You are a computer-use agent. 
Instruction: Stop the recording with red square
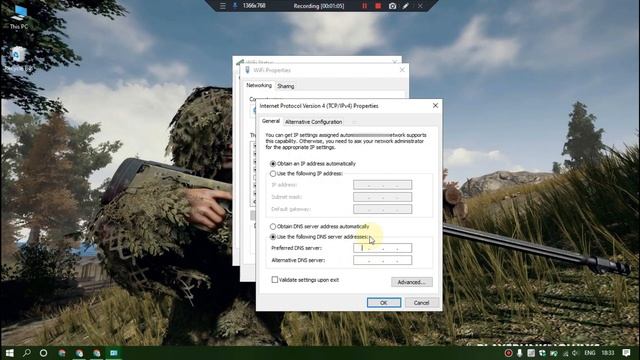coord(378,6)
